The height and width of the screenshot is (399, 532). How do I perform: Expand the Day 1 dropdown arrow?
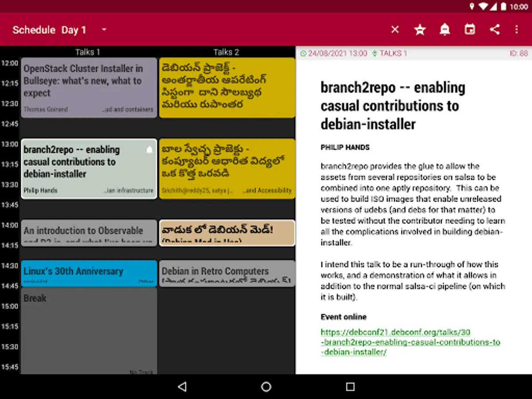pos(104,30)
